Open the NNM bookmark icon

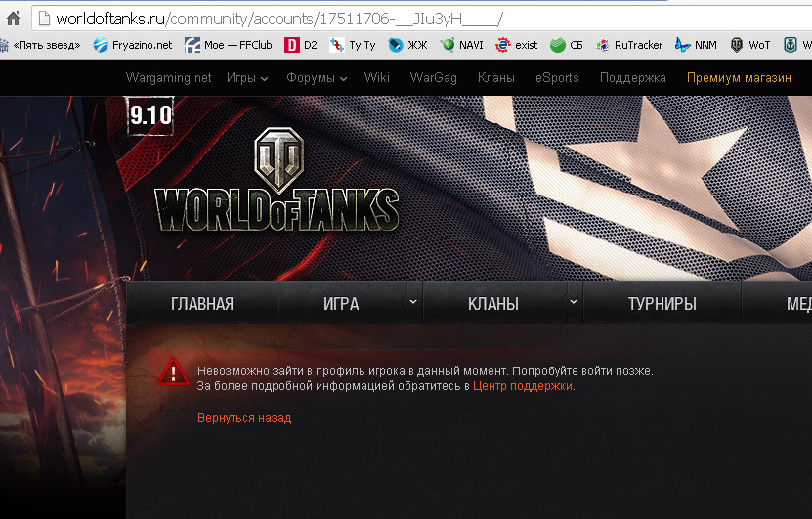coord(683,45)
